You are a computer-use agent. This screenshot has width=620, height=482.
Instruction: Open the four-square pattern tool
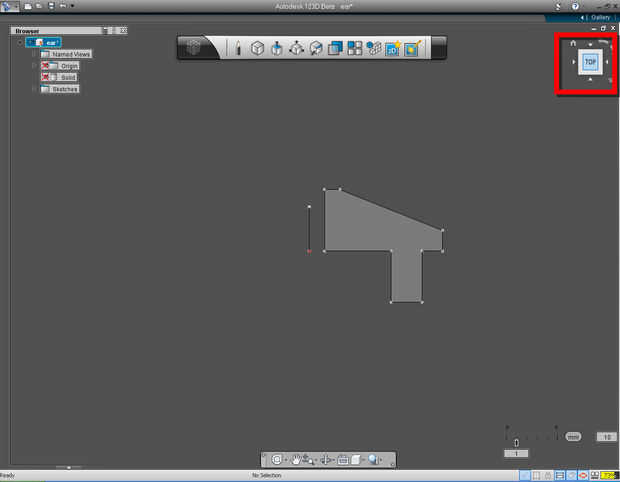[354, 48]
